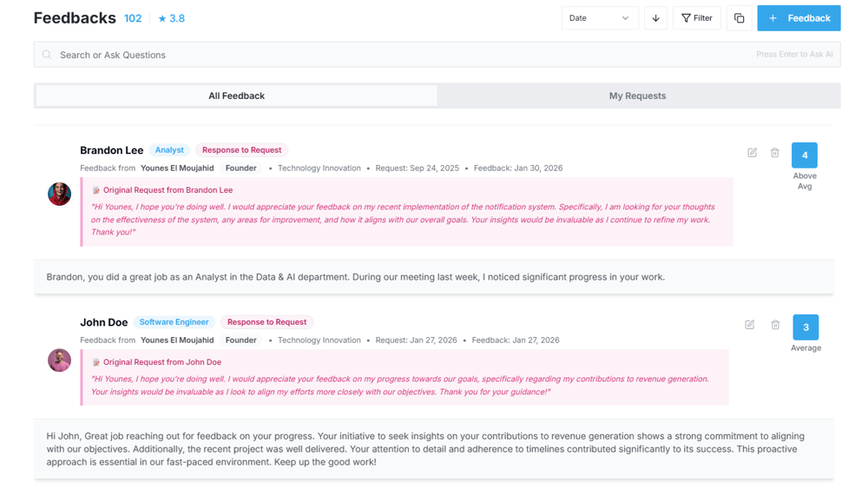Edit John Doe's feedback entry

coord(750,325)
